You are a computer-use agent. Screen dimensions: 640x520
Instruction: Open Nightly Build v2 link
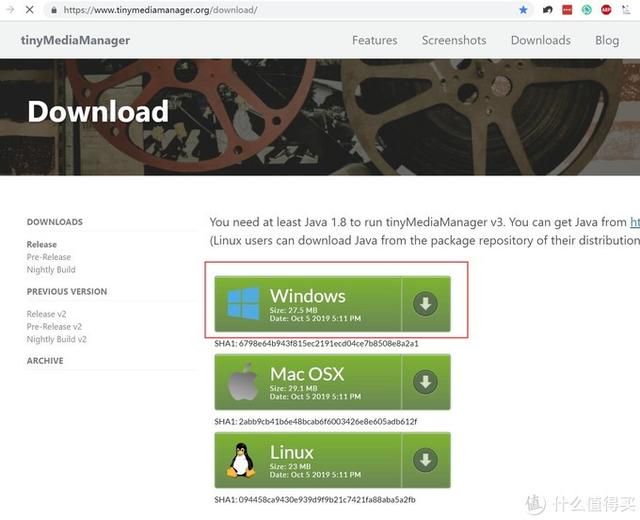coord(56,339)
